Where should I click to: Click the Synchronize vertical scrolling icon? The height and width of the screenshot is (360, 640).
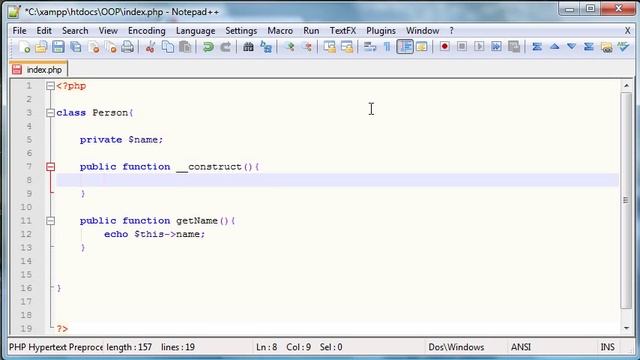click(329, 47)
